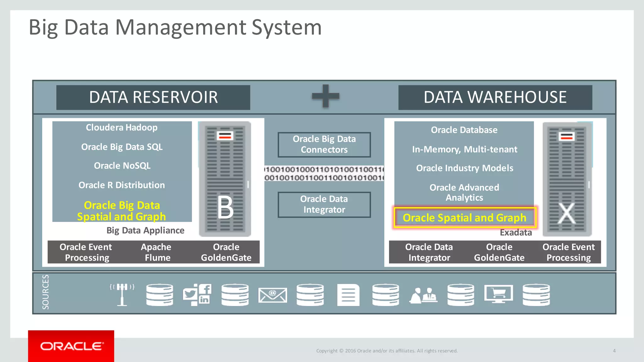Click the Apache Flume label

click(156, 252)
